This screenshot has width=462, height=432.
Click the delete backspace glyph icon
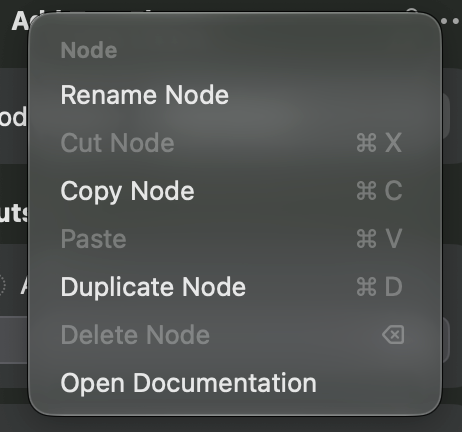tap(393, 334)
